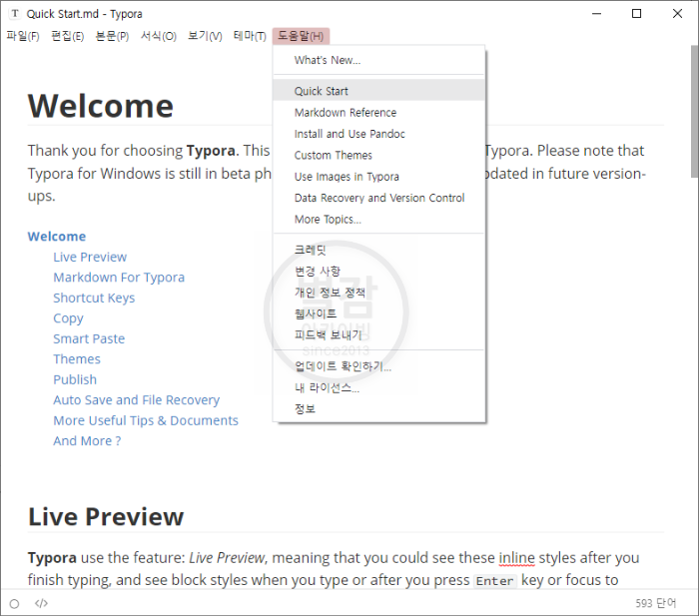Click the Live Preview section heading
The height and width of the screenshot is (616, 699).
click(106, 517)
